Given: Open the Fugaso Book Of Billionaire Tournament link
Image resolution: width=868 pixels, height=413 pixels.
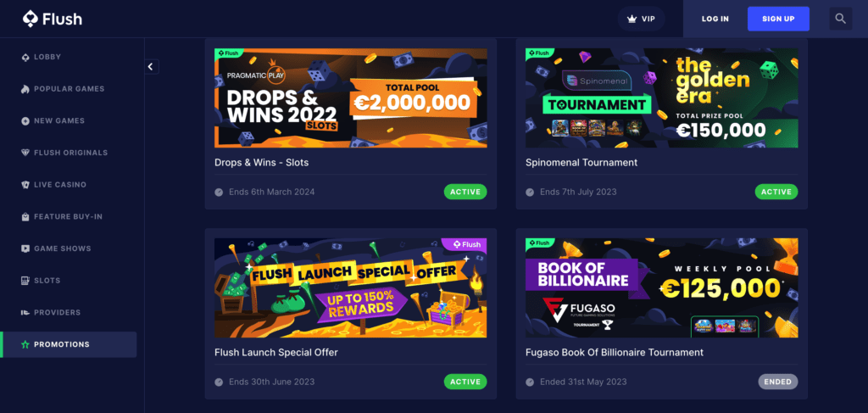Looking at the screenshot, I should 615,353.
